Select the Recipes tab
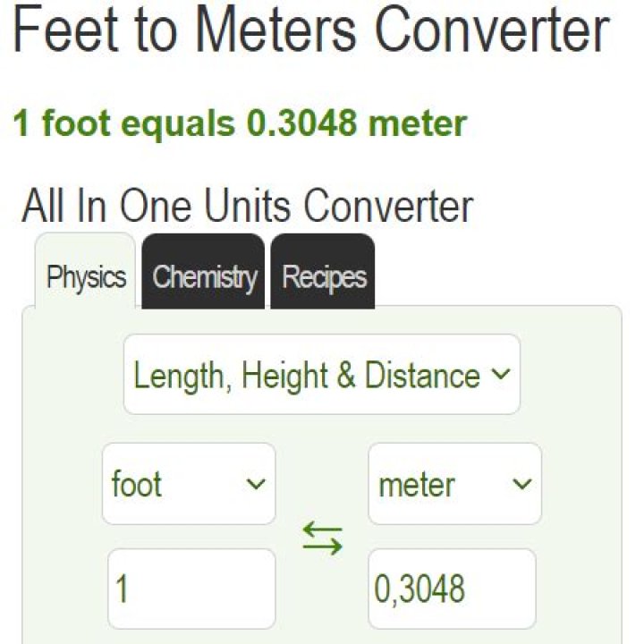The image size is (644, 644). pyautogui.click(x=324, y=277)
